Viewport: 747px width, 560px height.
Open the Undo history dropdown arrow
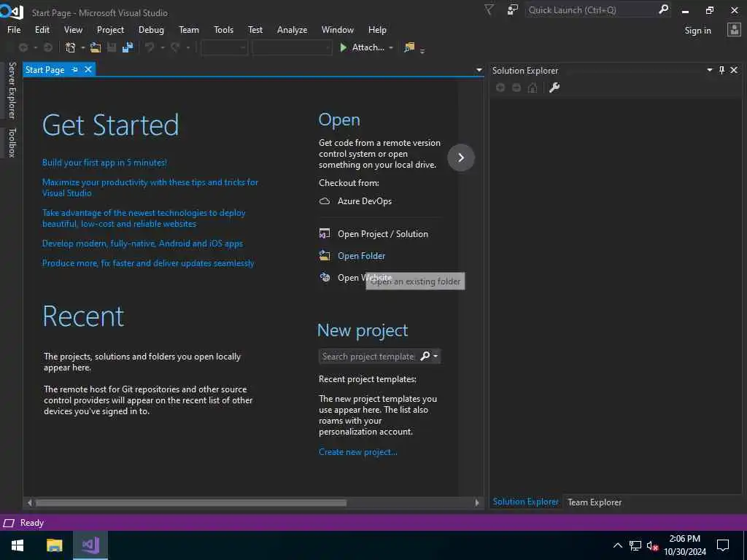(x=162, y=47)
